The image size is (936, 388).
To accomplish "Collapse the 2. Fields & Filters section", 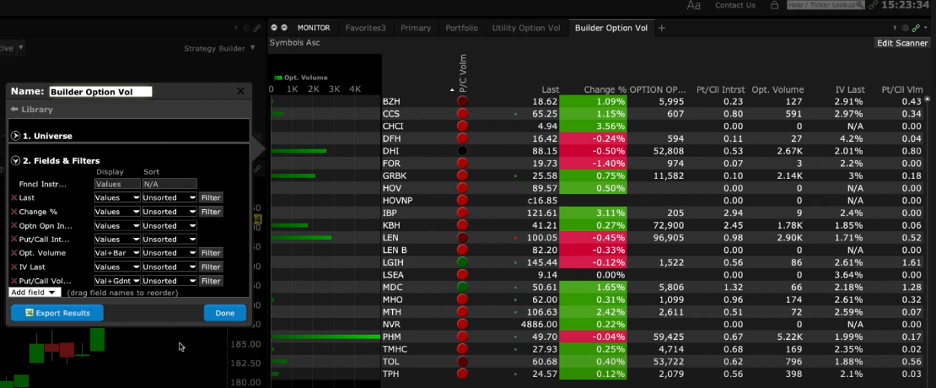I will pos(16,161).
